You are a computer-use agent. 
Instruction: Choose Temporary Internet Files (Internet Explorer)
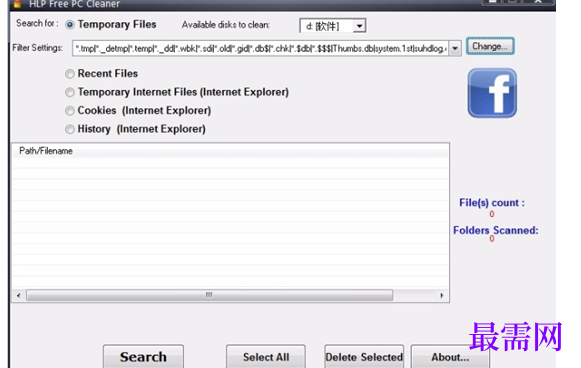[70, 92]
